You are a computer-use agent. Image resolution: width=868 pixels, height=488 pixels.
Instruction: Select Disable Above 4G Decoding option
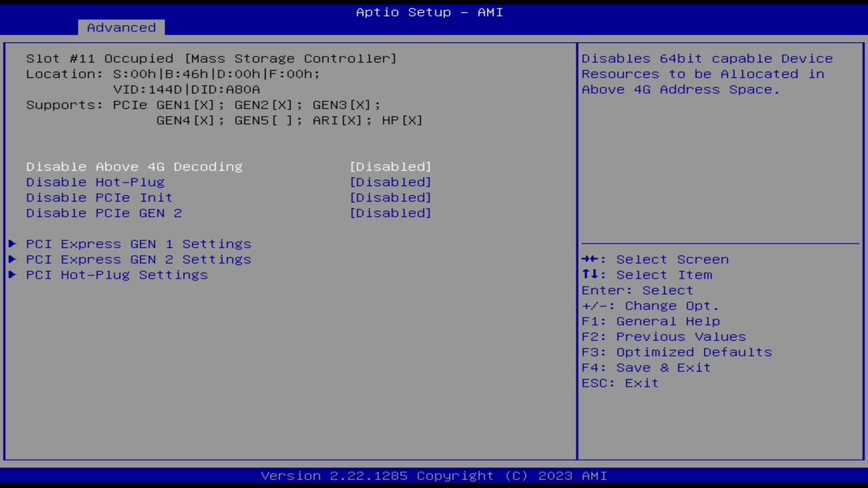point(134,167)
